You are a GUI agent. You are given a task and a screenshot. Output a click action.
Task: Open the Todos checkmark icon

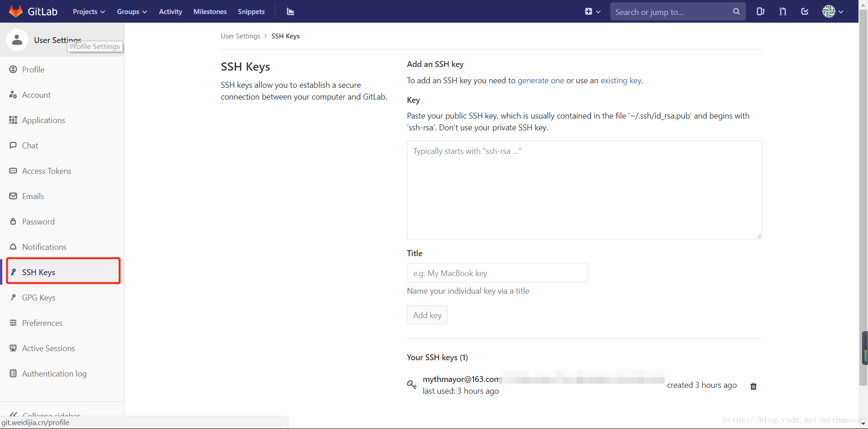coord(805,11)
